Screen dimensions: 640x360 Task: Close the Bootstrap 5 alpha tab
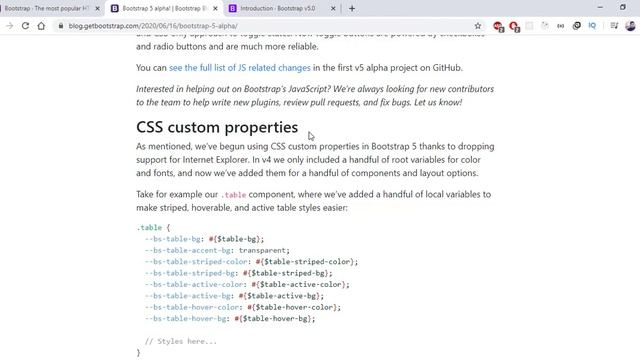[215, 8]
